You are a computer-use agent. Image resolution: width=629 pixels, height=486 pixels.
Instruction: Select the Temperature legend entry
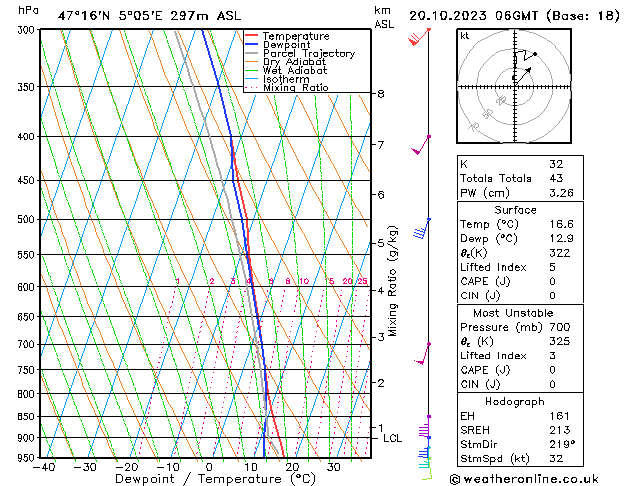296,36
